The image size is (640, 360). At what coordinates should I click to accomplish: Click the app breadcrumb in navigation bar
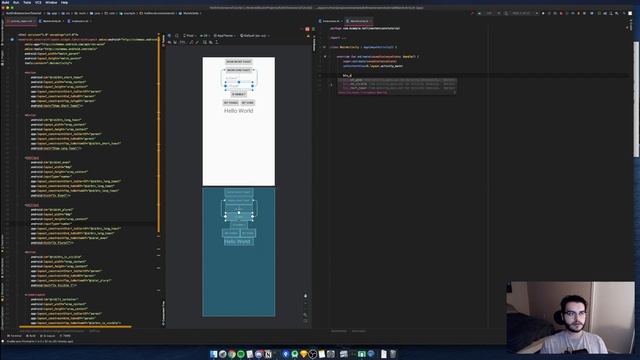(52, 13)
